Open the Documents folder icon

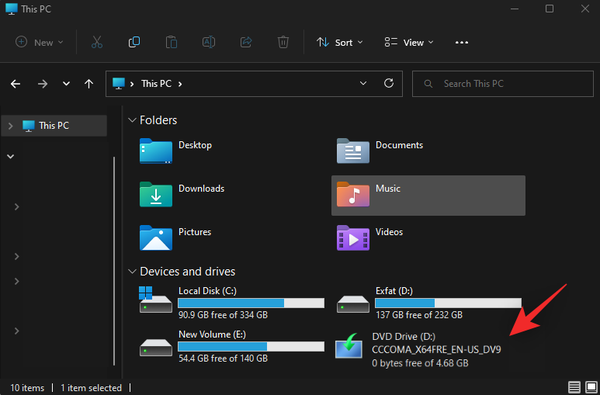pos(353,151)
